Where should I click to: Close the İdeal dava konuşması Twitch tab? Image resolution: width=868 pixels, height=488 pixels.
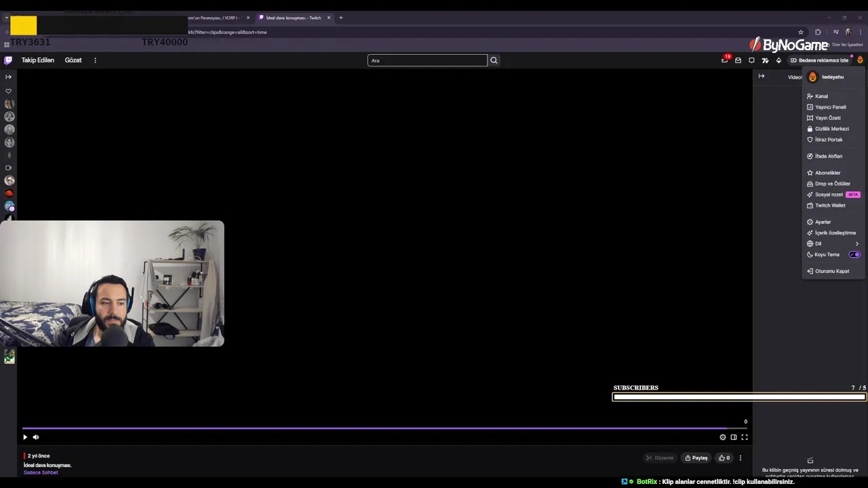pyautogui.click(x=329, y=18)
